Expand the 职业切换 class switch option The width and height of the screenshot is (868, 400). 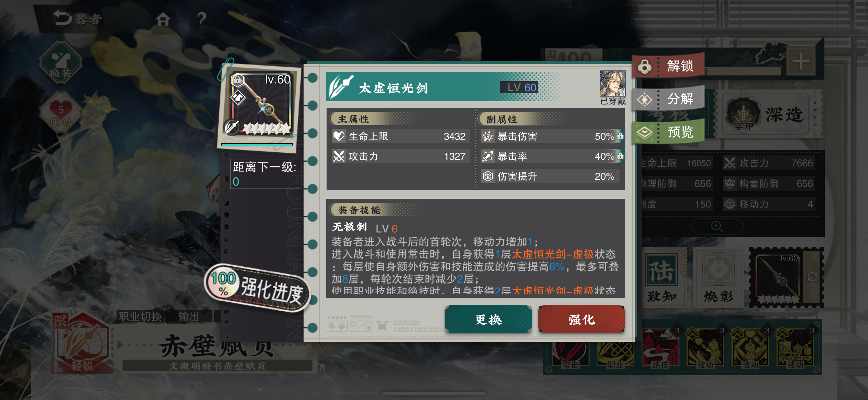(140, 316)
